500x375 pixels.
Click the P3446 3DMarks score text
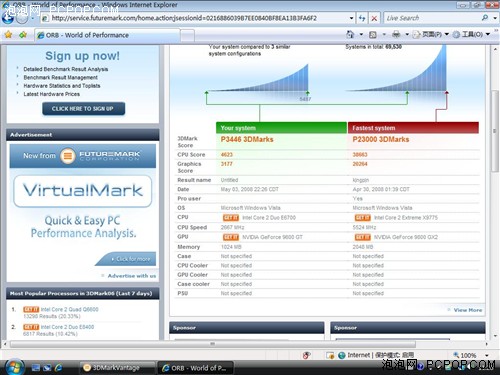247,139
